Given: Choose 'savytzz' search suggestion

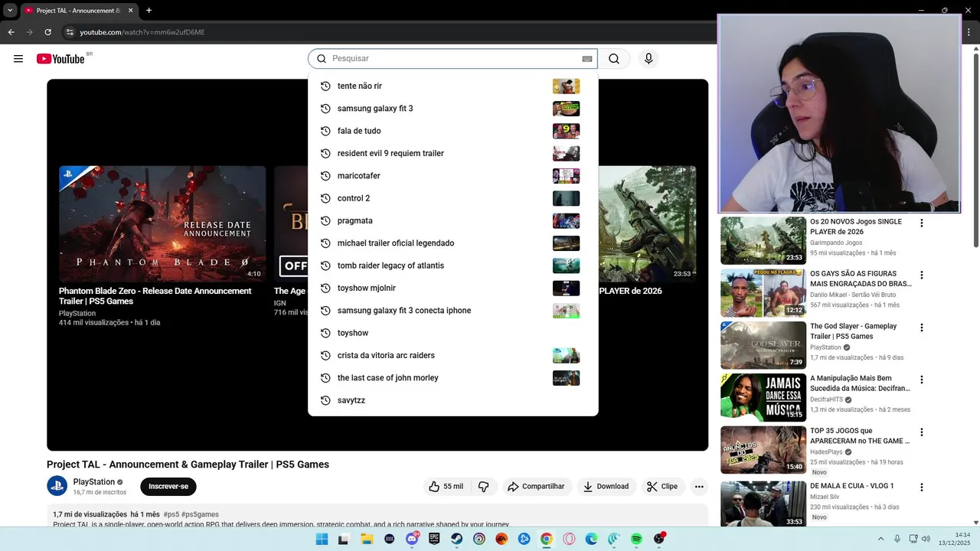Looking at the screenshot, I should coord(452,400).
